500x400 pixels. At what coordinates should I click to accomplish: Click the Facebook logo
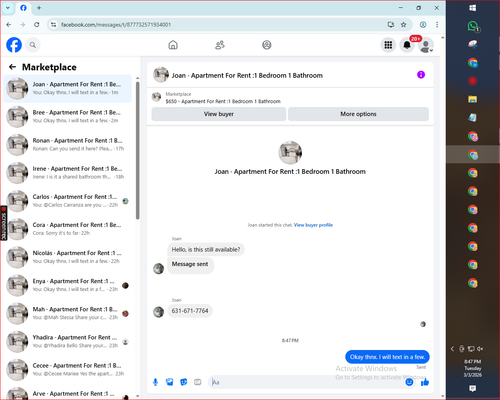[x=14, y=45]
